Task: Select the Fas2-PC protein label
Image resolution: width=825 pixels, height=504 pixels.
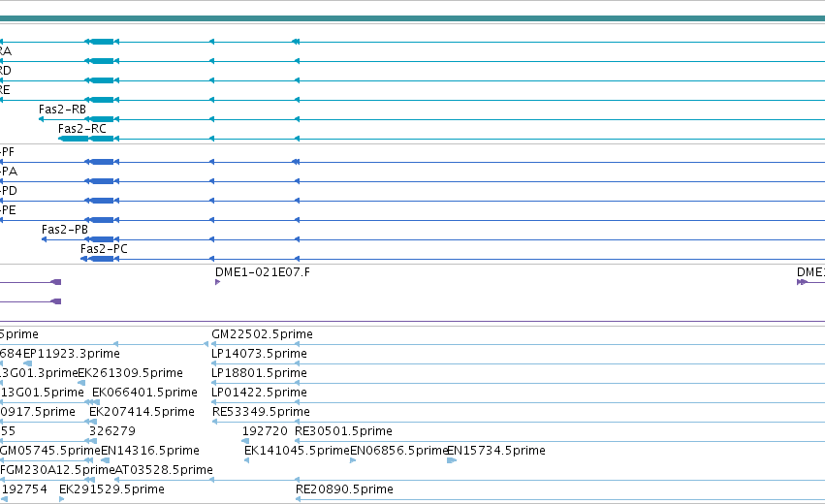Action: coord(104,249)
